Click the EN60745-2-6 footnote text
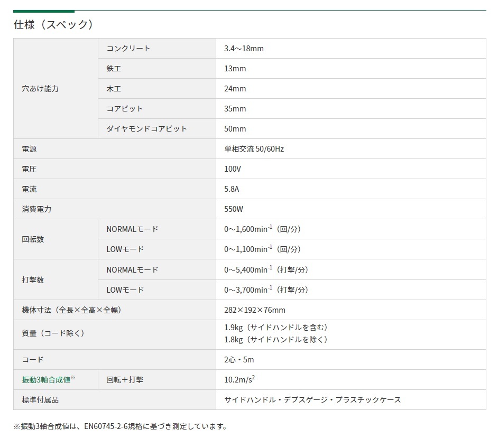Screen dimensions: 498x448 coord(121,426)
